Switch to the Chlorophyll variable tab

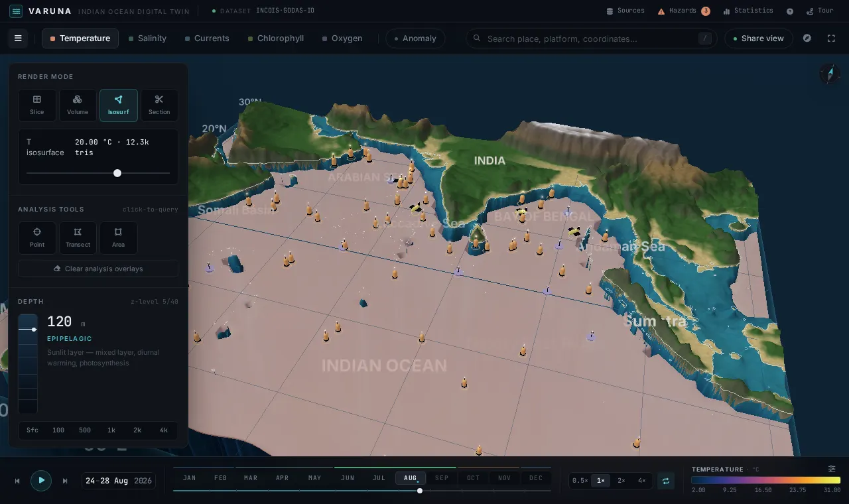(276, 38)
